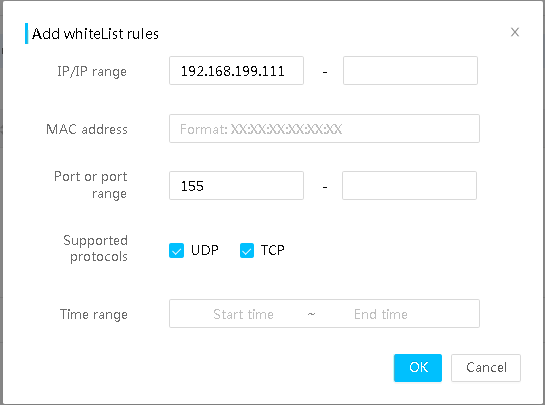Click the IP/IP range label
The image size is (545, 405).
(x=92, y=72)
